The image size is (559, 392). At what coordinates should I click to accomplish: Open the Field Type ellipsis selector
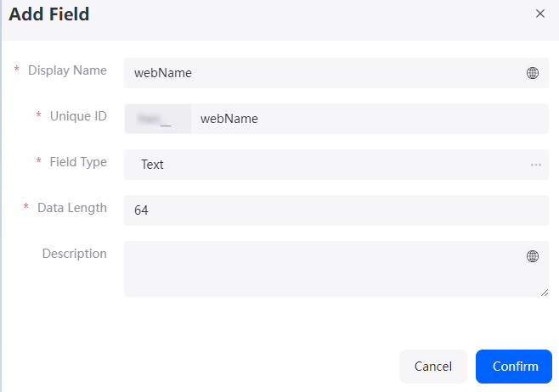[x=536, y=165]
